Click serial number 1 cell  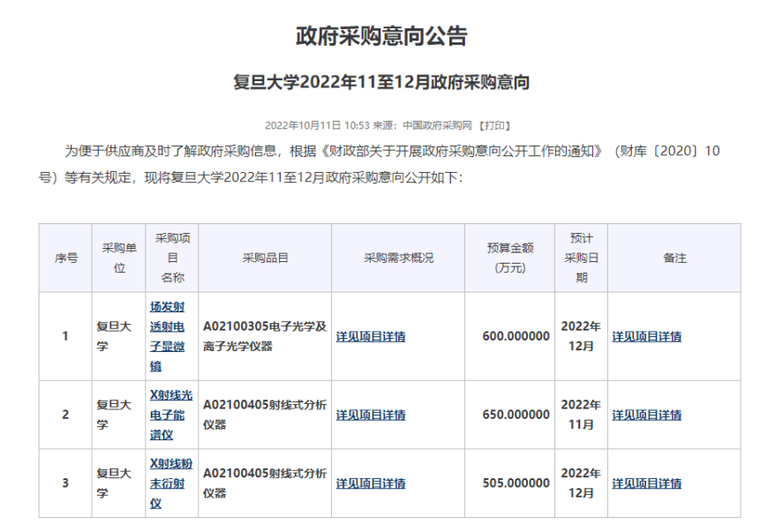coord(65,336)
